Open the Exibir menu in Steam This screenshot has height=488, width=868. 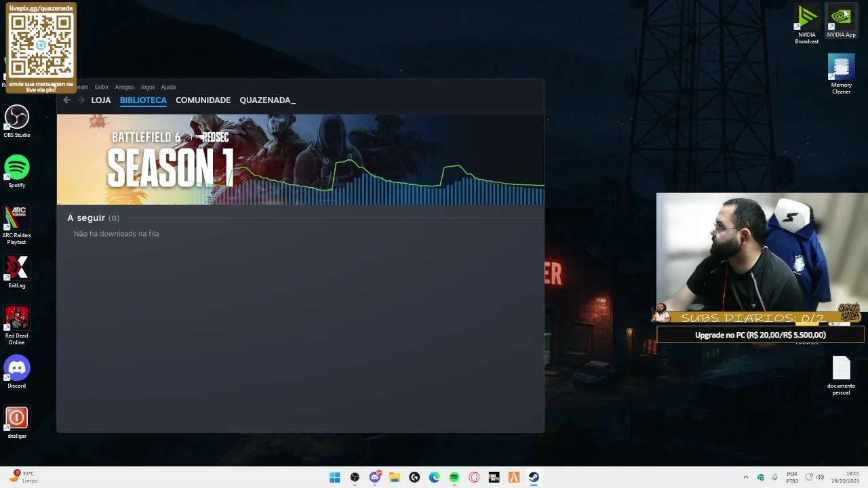coord(102,87)
